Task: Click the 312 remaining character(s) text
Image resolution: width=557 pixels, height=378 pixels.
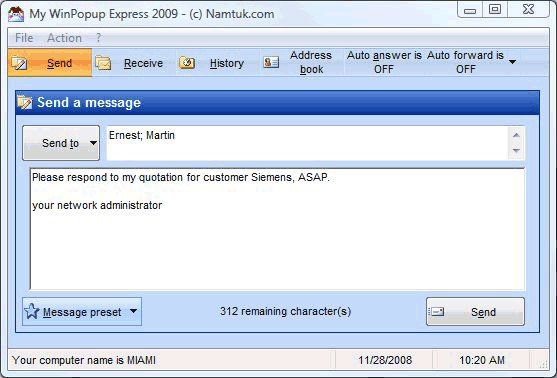Action: (x=285, y=311)
